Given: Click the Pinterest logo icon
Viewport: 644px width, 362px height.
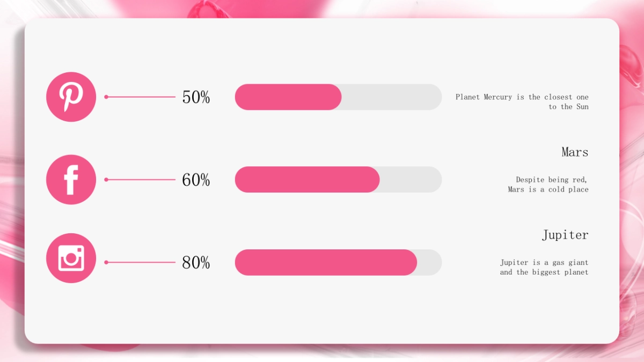Looking at the screenshot, I should tap(71, 97).
